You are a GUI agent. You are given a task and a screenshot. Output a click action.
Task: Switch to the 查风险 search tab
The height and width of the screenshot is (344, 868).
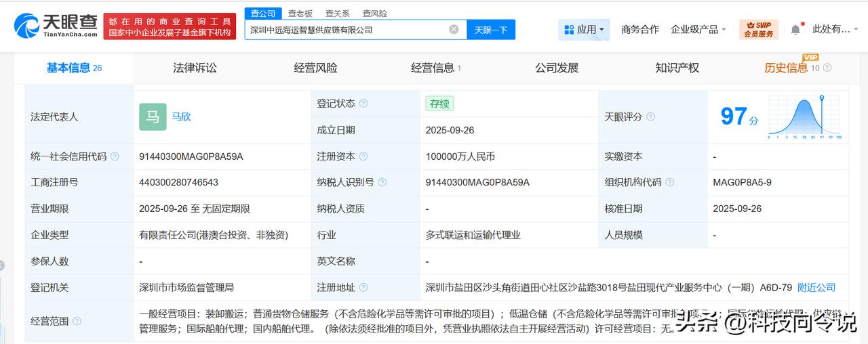pyautogui.click(x=375, y=14)
